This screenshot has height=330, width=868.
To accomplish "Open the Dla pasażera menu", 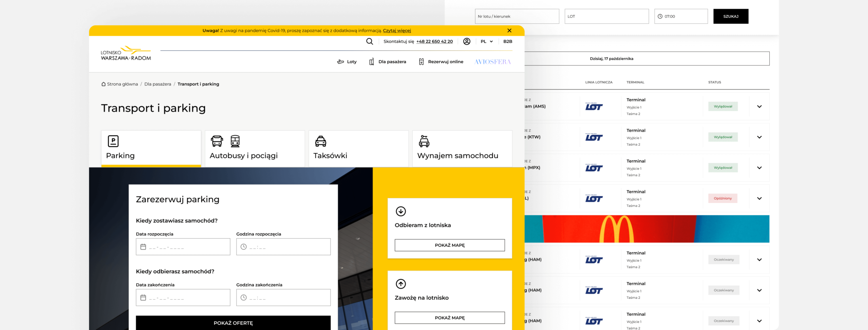I will pyautogui.click(x=388, y=62).
